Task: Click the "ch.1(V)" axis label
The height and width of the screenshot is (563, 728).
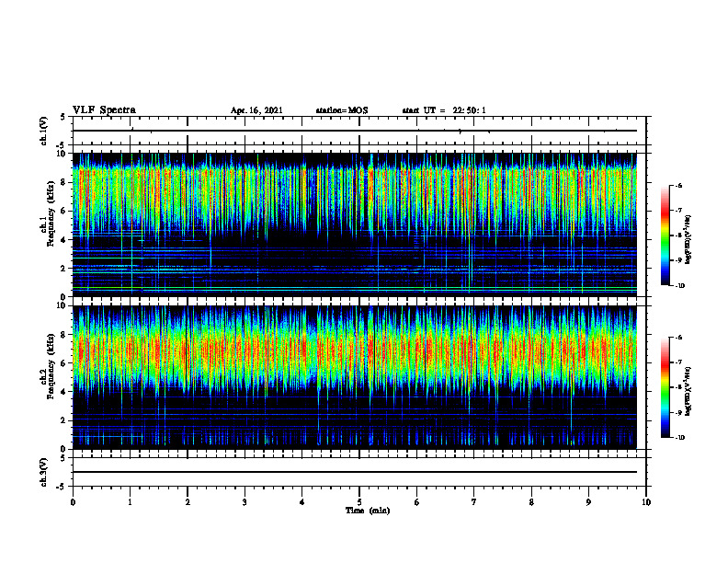Action: 44,131
